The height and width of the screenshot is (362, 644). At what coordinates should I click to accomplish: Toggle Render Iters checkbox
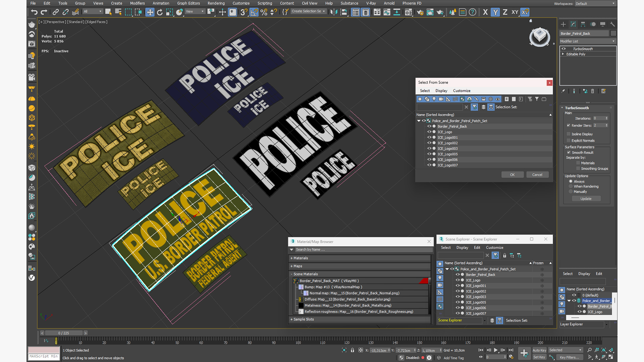[x=569, y=125]
